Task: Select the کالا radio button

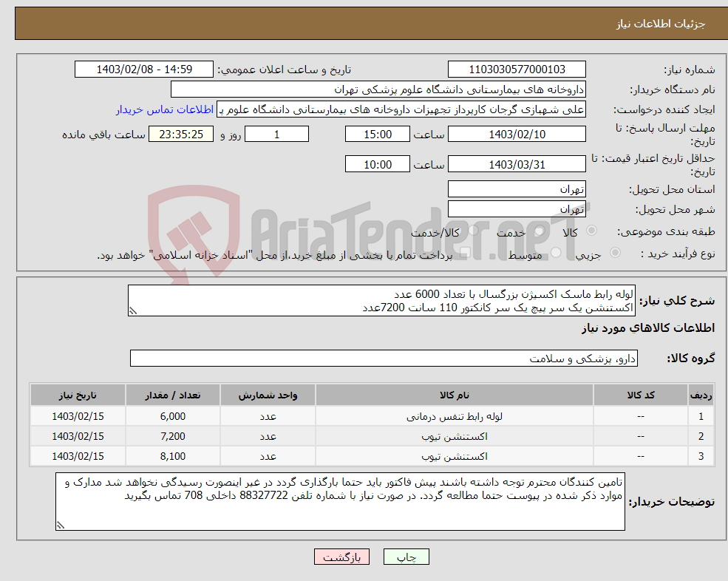Action: click(591, 231)
